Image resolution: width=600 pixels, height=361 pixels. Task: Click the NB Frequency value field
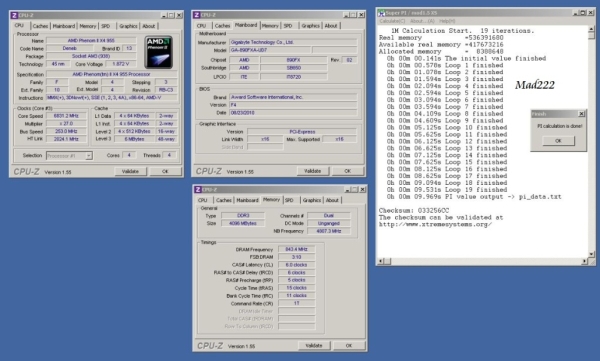[x=329, y=231]
